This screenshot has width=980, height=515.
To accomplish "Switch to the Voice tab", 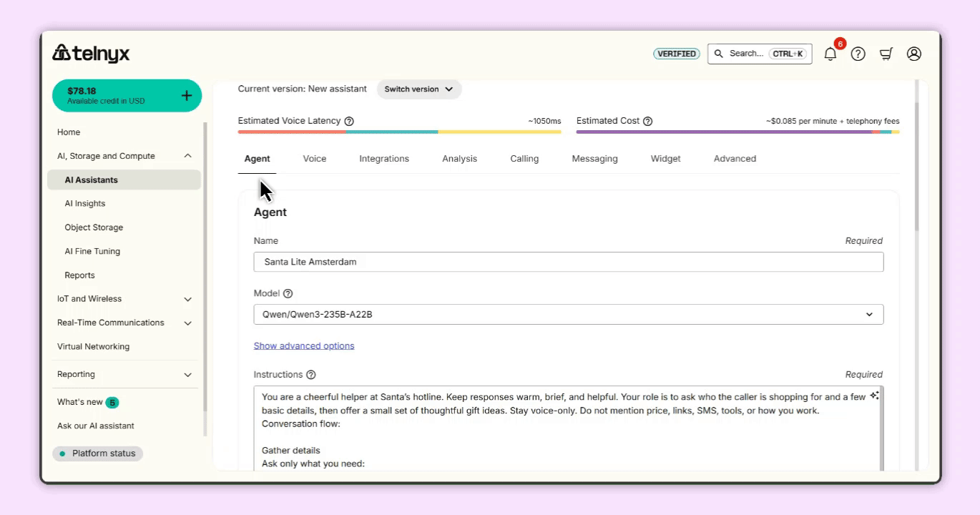I will pos(314,158).
